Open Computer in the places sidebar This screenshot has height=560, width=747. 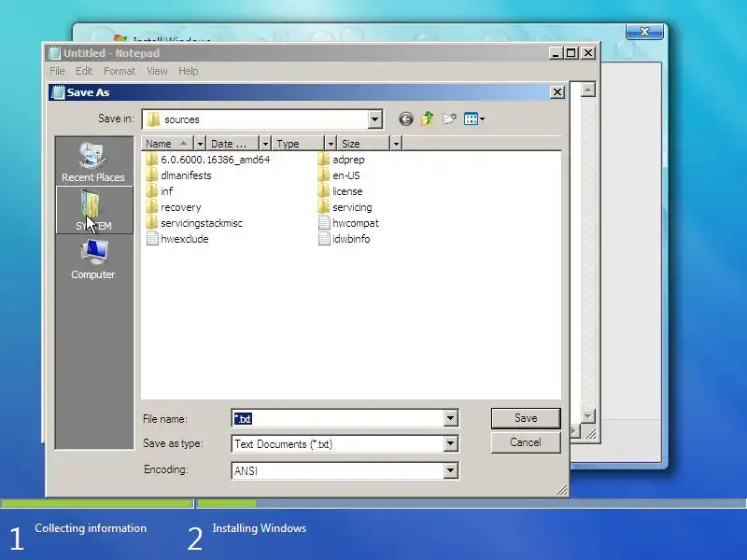(93, 259)
